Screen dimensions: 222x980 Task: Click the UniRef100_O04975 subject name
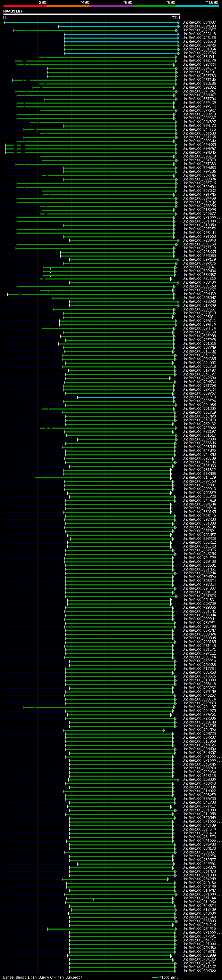pos(199,711)
